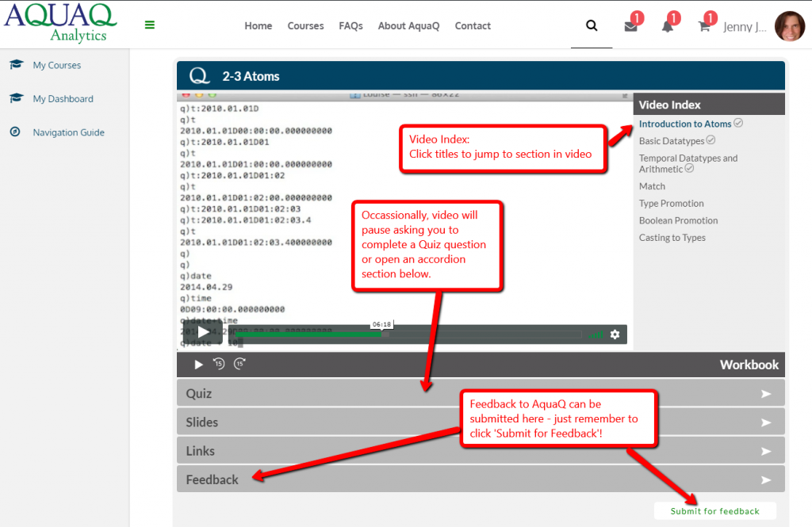812x527 pixels.
Task: Open messages via the envelope icon
Action: 629,26
